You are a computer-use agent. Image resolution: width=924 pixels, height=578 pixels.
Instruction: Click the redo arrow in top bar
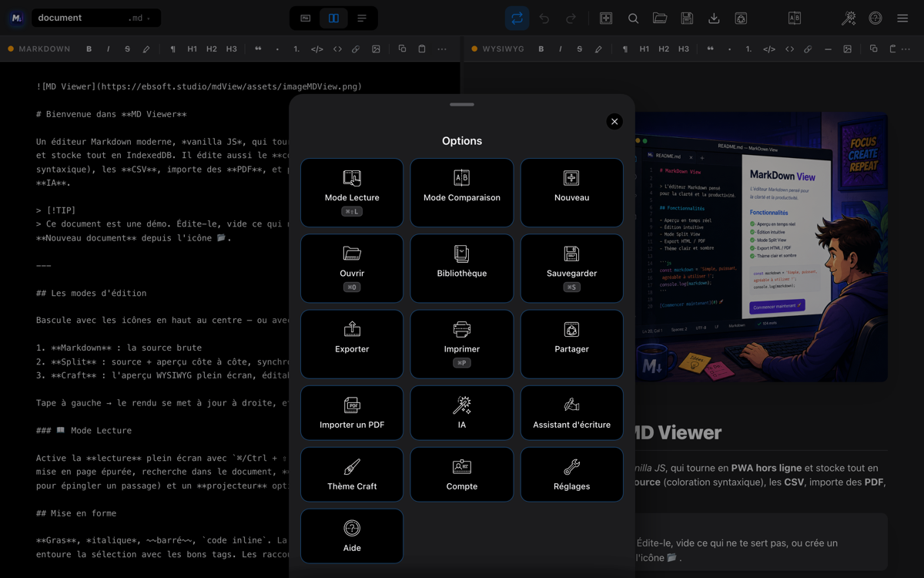click(571, 18)
